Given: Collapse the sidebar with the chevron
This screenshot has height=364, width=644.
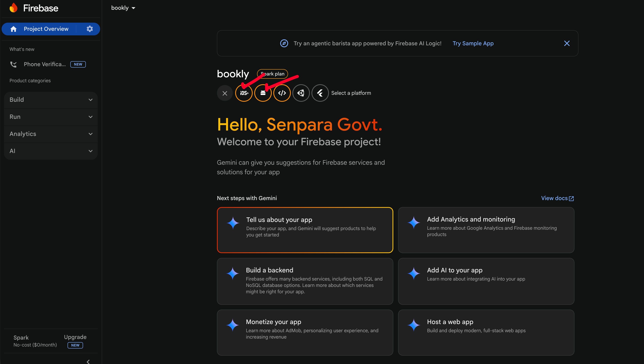Looking at the screenshot, I should 88,361.
